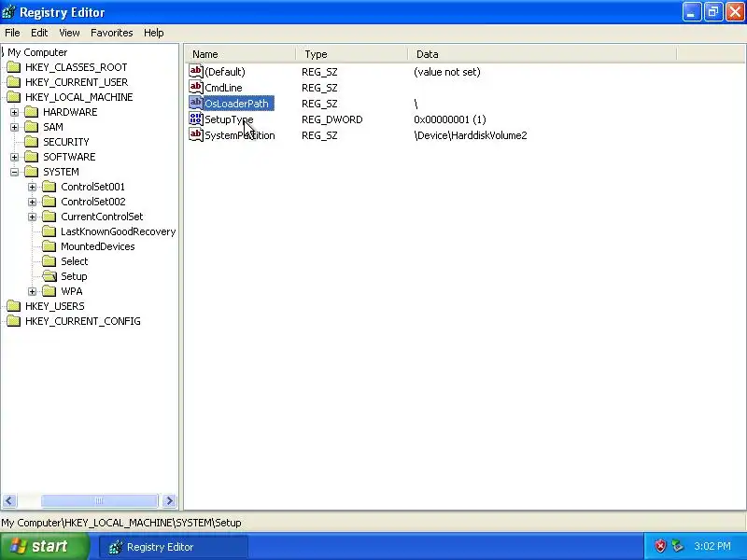Click the open Setup folder icon
The image size is (747, 560).
(49, 276)
